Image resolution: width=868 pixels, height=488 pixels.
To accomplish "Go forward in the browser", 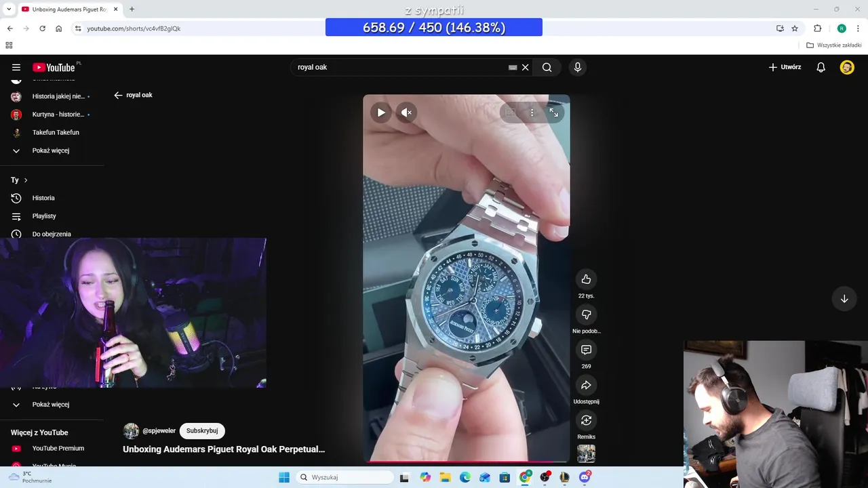I will point(26,28).
